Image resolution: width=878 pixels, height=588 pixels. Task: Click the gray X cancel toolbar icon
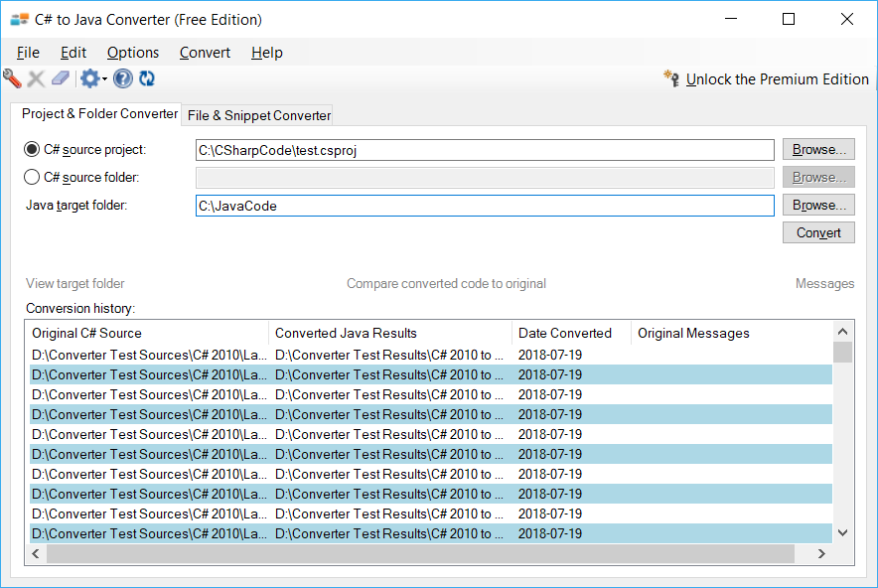pos(36,78)
